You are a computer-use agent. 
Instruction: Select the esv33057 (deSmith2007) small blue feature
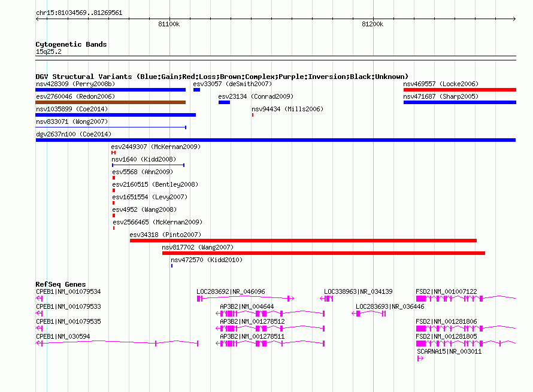(x=196, y=90)
